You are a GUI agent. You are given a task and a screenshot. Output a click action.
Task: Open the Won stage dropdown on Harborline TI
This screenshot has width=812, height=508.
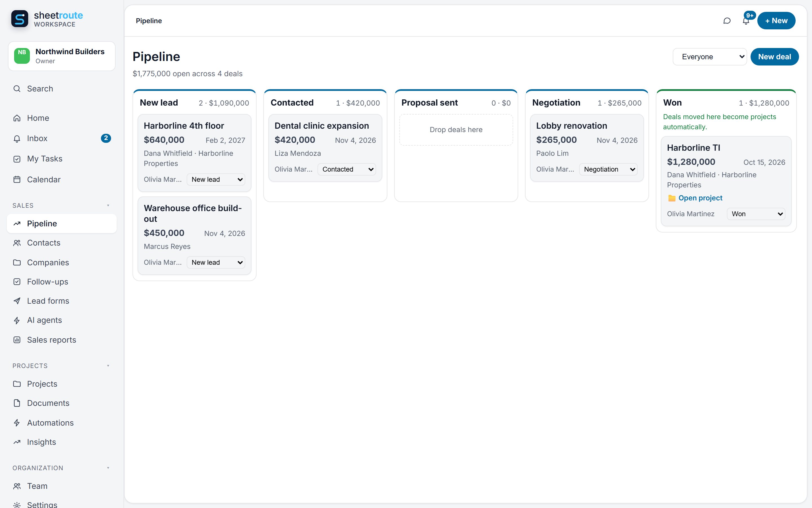[756, 214]
